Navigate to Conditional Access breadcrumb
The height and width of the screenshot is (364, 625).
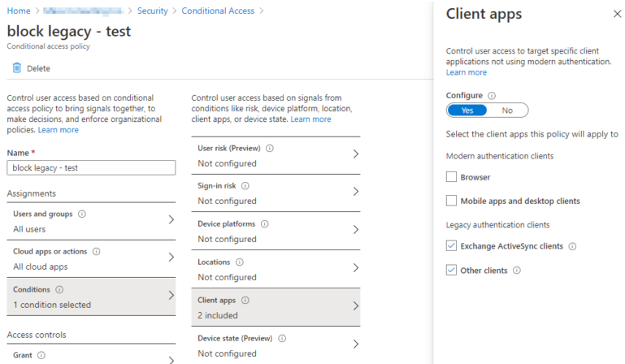point(218,11)
